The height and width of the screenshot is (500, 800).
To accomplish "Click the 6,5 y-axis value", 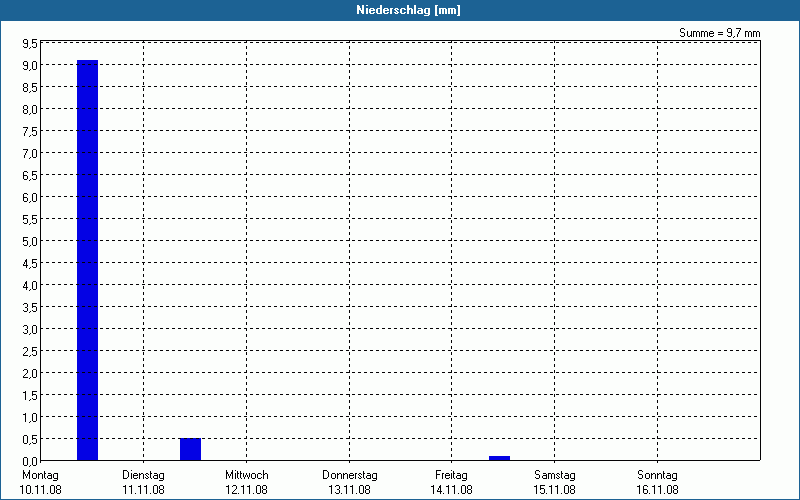I will click(x=30, y=176).
